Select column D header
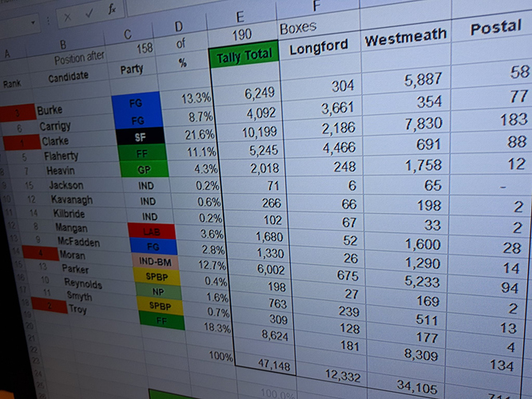This screenshot has width=532, height=399. coord(179,27)
